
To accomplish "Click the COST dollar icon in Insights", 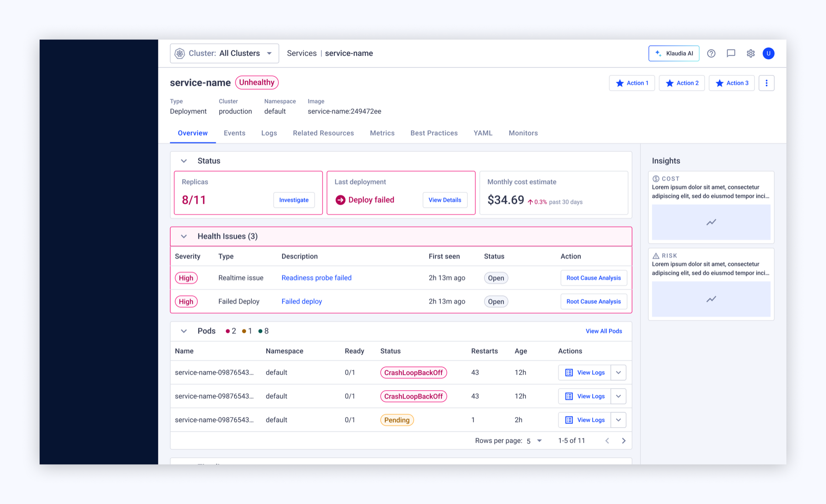I will (x=656, y=179).
